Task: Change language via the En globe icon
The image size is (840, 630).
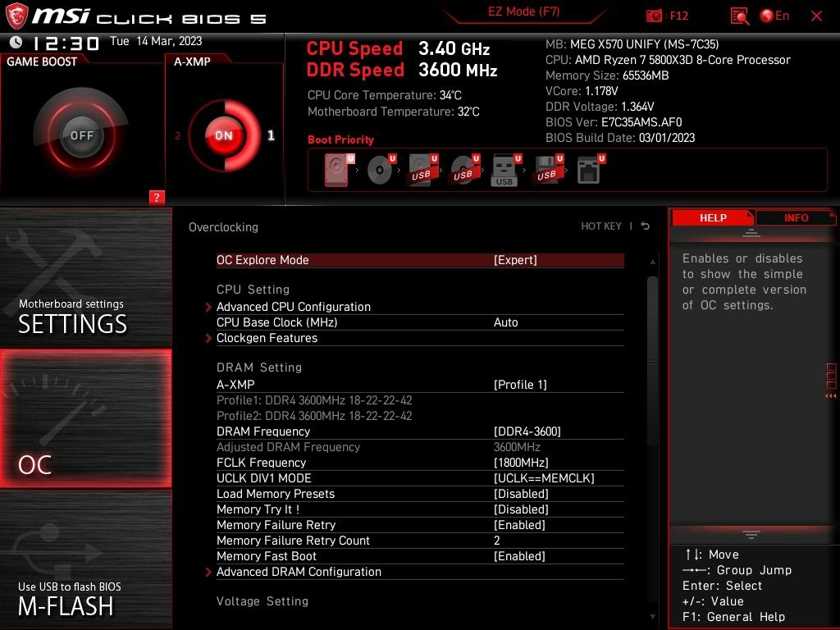Action: pyautogui.click(x=774, y=16)
